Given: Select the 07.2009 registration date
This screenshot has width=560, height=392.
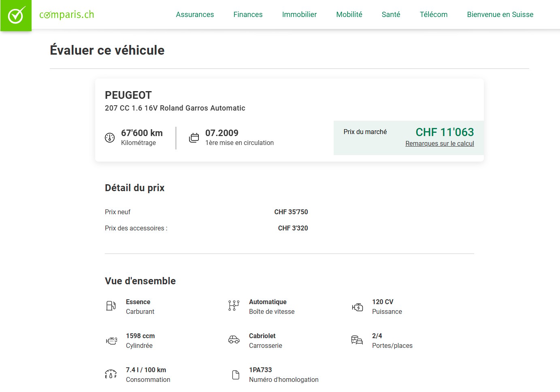Looking at the screenshot, I should click(222, 133).
